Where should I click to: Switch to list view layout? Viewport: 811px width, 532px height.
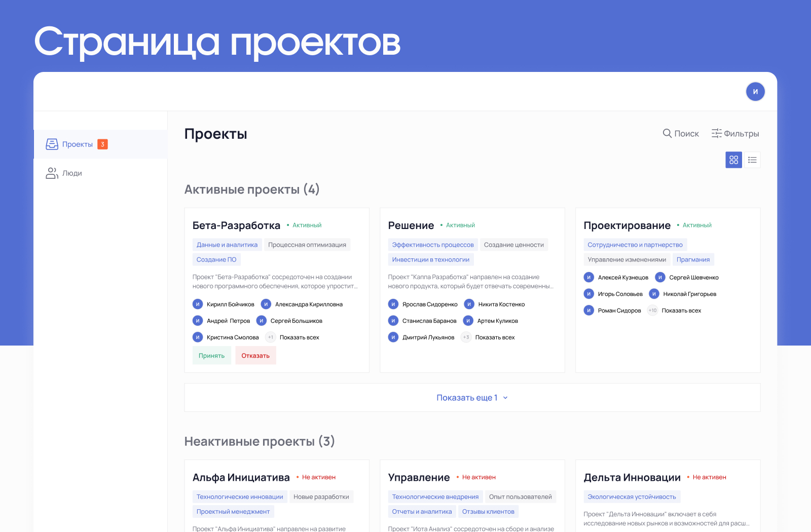point(752,160)
